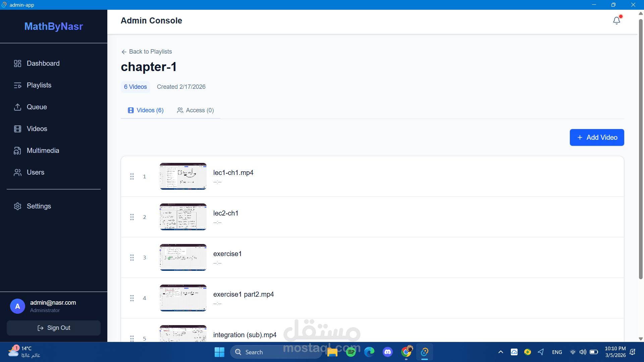Open Spotify from the taskbar
The height and width of the screenshot is (362, 644).
click(351, 352)
